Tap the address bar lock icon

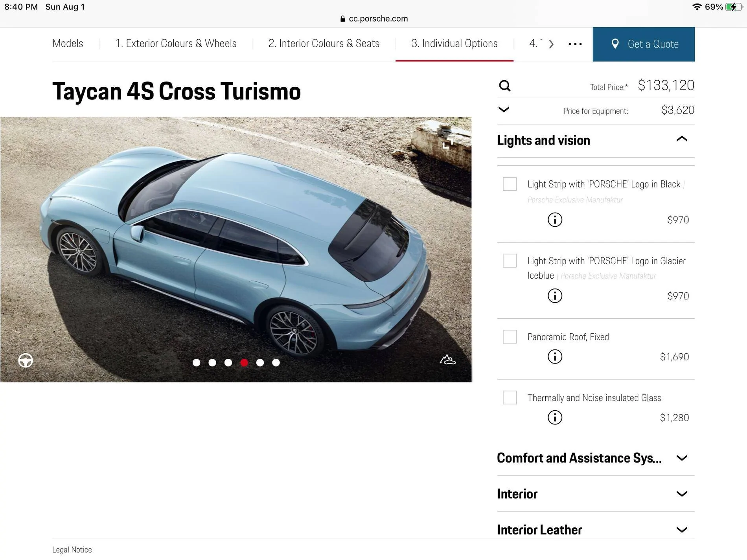point(342,18)
